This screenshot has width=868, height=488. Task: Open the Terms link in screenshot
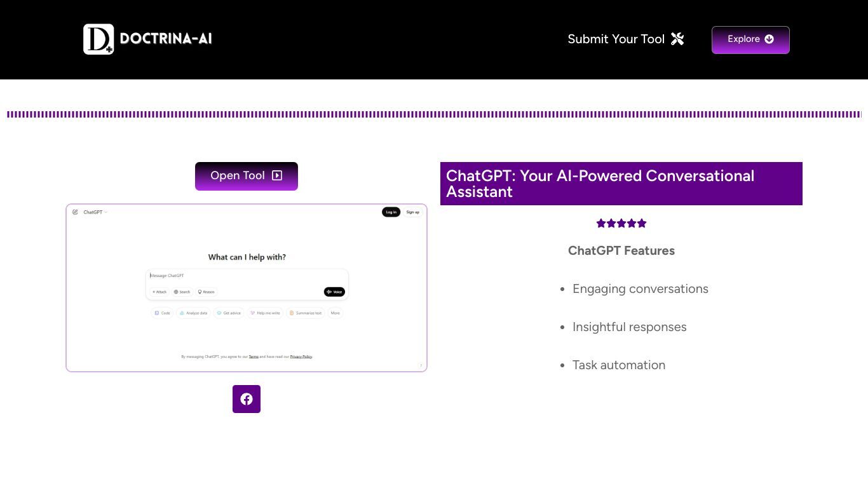pos(254,357)
